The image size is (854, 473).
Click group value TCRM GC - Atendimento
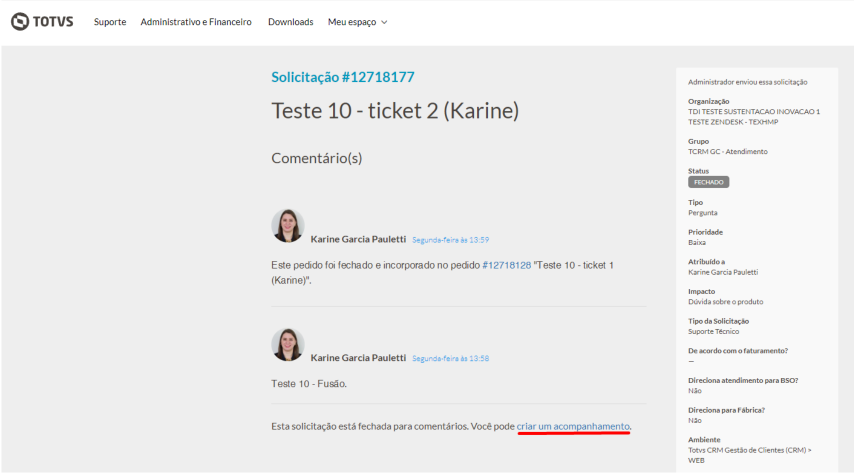click(x=728, y=151)
